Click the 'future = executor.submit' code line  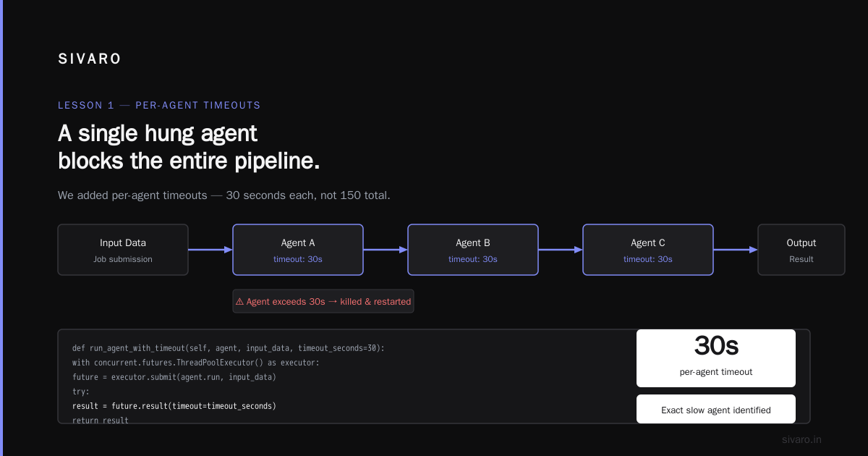pyautogui.click(x=174, y=377)
